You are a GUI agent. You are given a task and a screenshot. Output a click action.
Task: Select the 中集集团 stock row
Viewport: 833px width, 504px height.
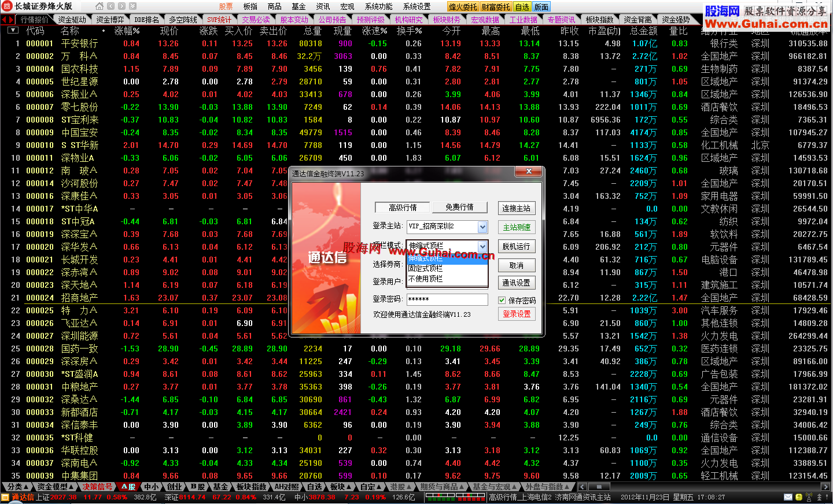click(x=417, y=476)
